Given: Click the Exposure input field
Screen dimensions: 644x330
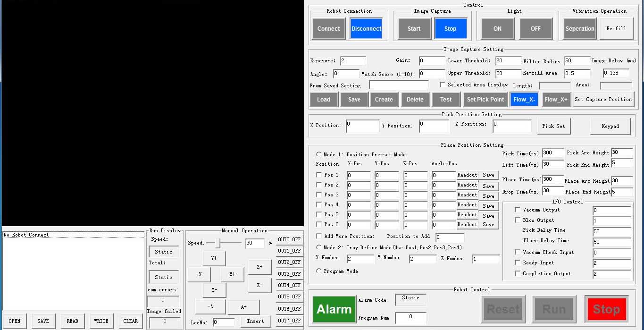Looking at the screenshot, I should coord(353,61).
